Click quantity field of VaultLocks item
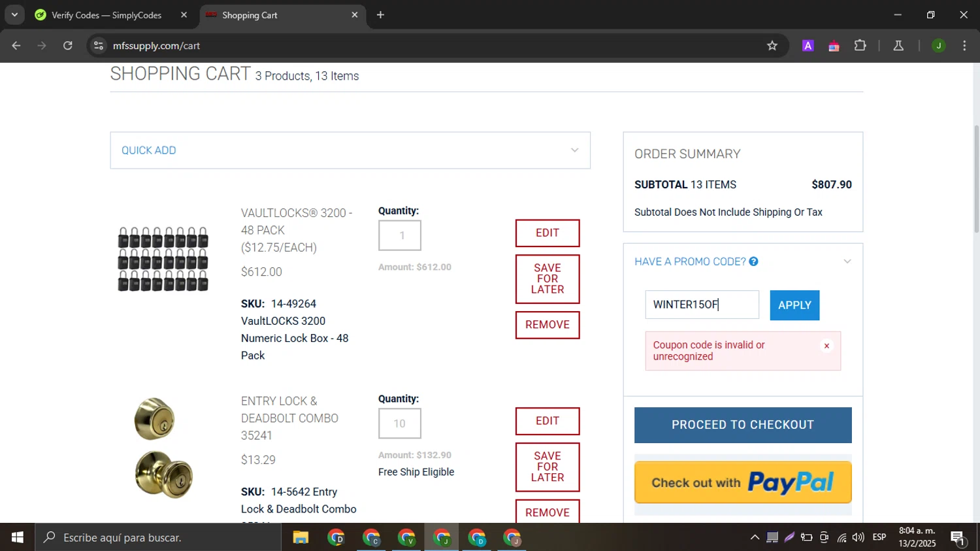Screen dimensions: 980x551 400,235
